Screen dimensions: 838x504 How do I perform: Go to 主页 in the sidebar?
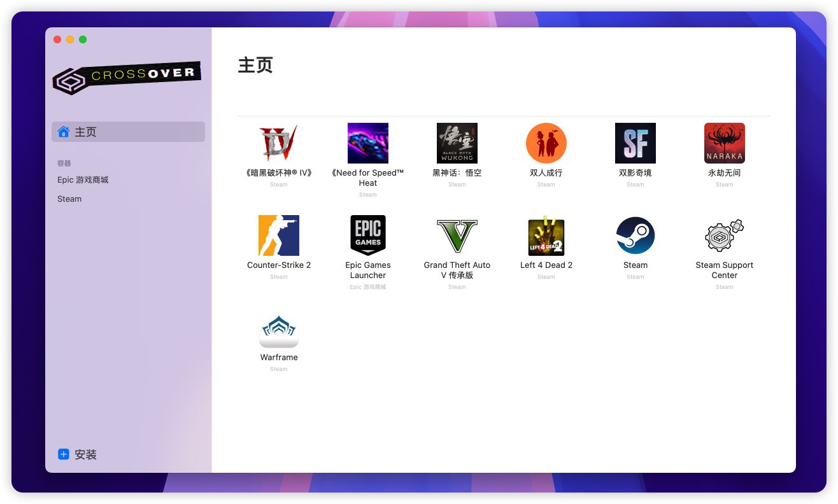(128, 132)
